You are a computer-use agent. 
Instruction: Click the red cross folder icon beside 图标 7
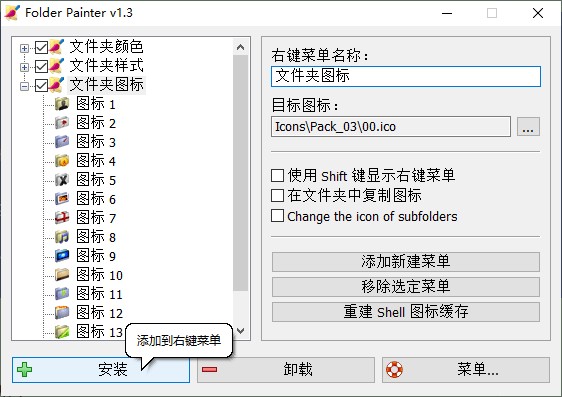62,218
